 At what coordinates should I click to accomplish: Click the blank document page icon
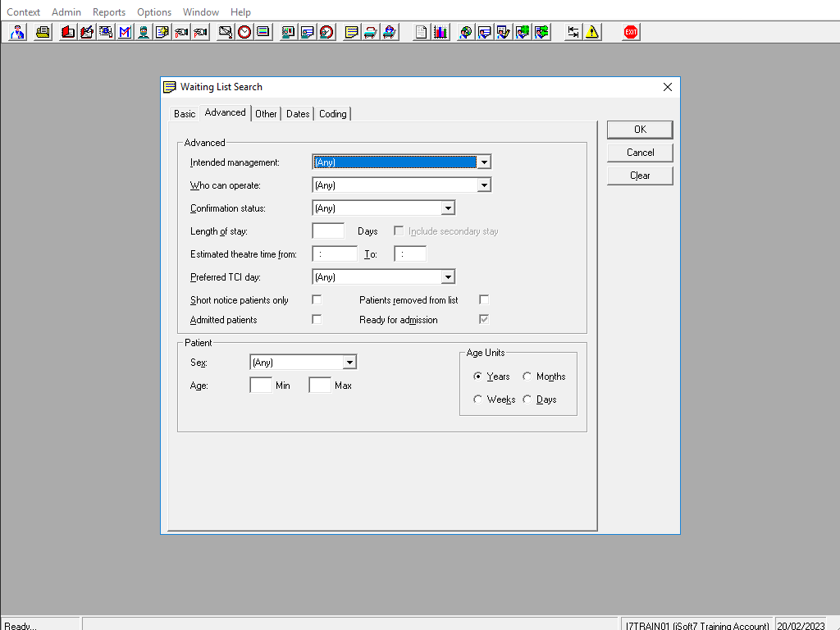[x=421, y=32]
